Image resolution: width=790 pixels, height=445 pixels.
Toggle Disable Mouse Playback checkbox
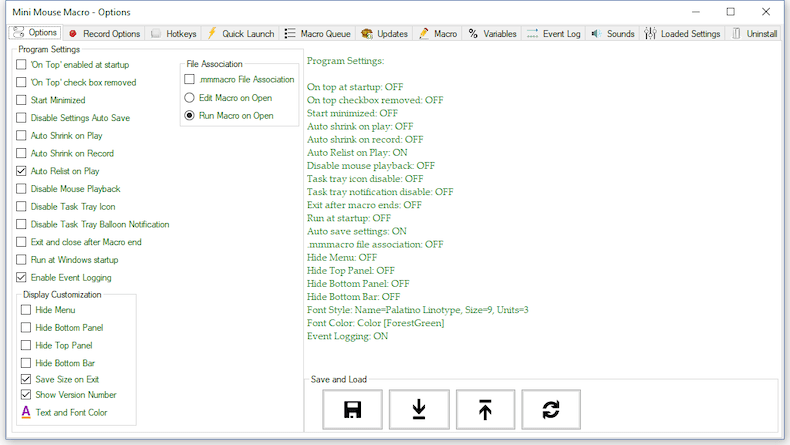pos(21,188)
